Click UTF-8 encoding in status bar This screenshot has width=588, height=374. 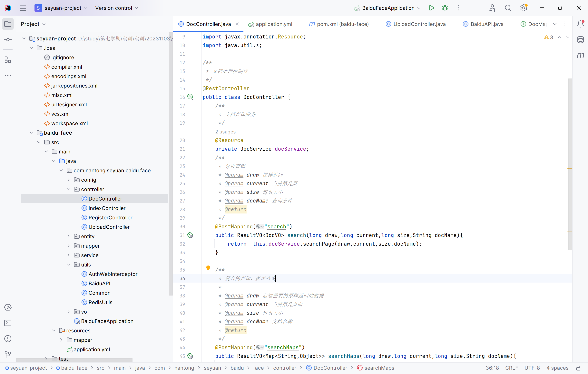click(x=532, y=368)
